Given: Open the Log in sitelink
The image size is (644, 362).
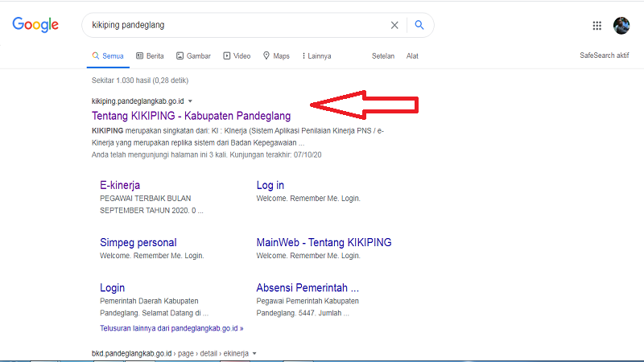Looking at the screenshot, I should 270,185.
